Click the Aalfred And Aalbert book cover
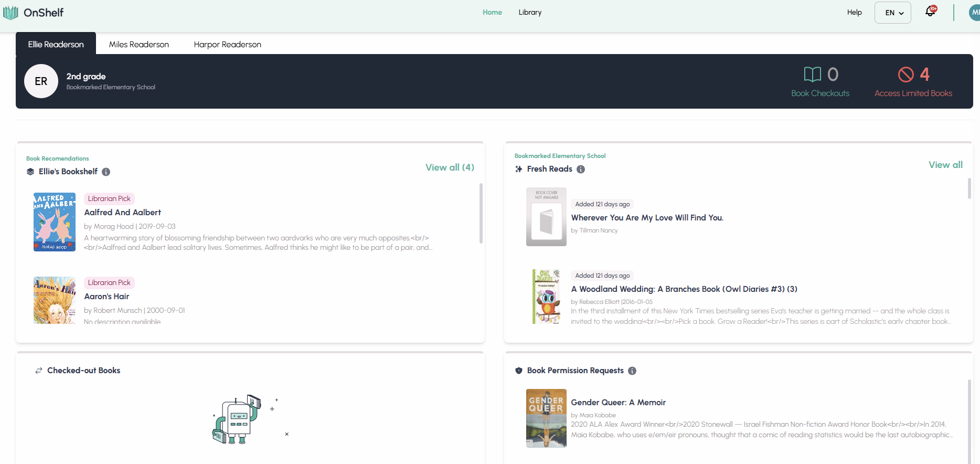Image resolution: width=980 pixels, height=464 pixels. [55, 222]
